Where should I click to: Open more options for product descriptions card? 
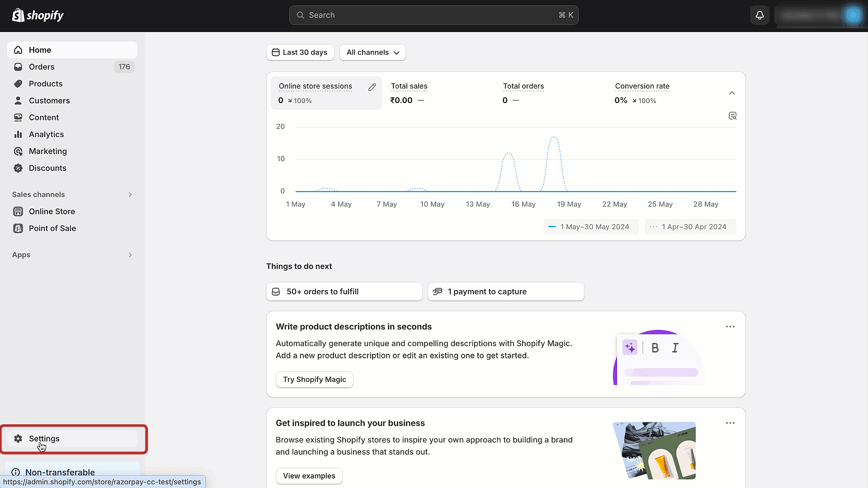coord(730,327)
